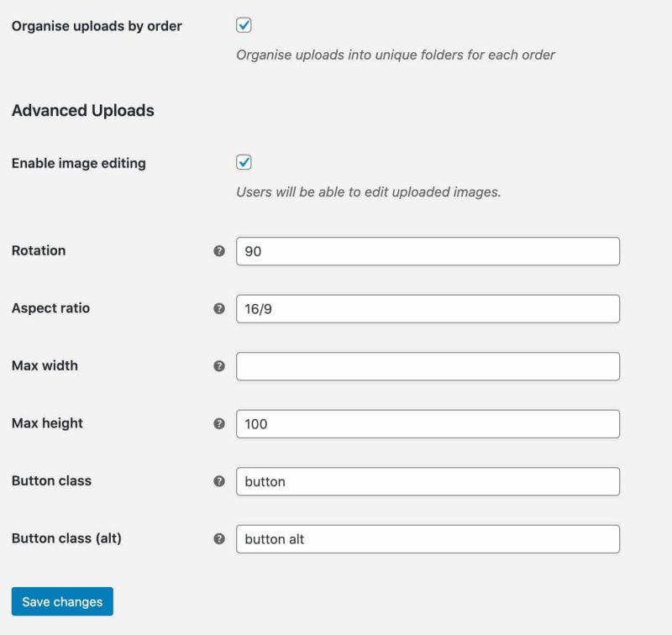672x635 pixels.
Task: Click the "Advanced Uploads" section heading
Action: [83, 110]
